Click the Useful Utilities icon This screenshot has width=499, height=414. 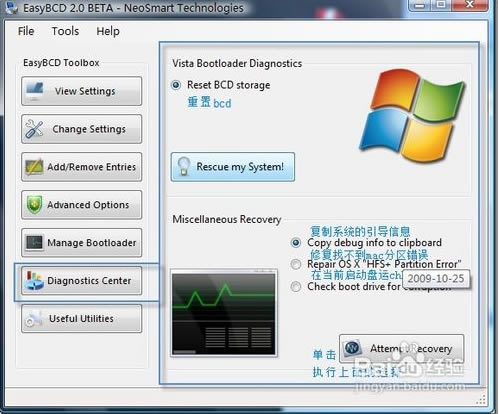(x=34, y=318)
